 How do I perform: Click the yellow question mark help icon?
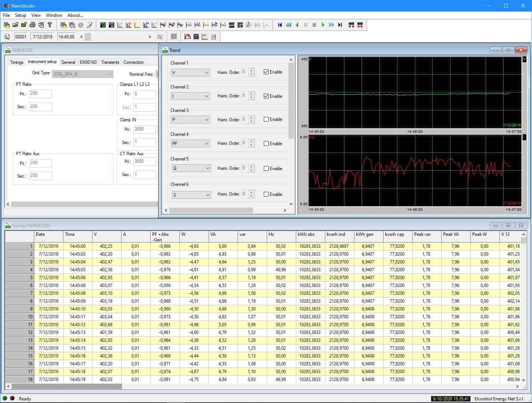[x=50, y=25]
